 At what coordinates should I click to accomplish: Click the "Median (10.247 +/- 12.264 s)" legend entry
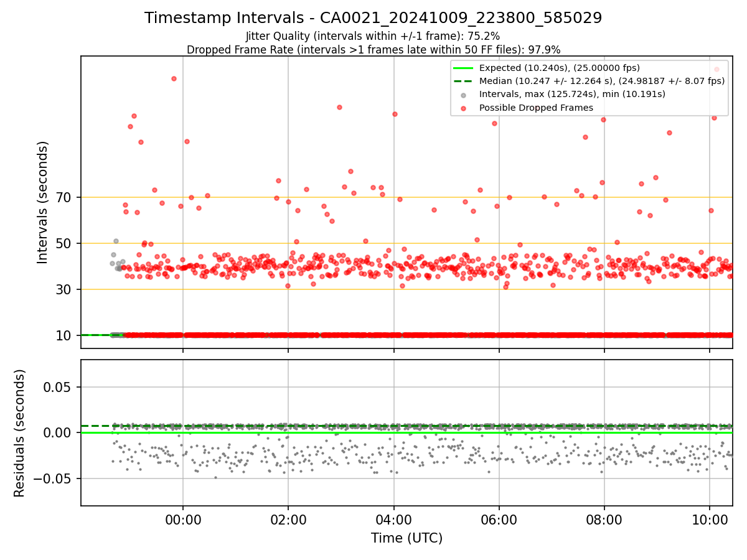[x=602, y=81]
